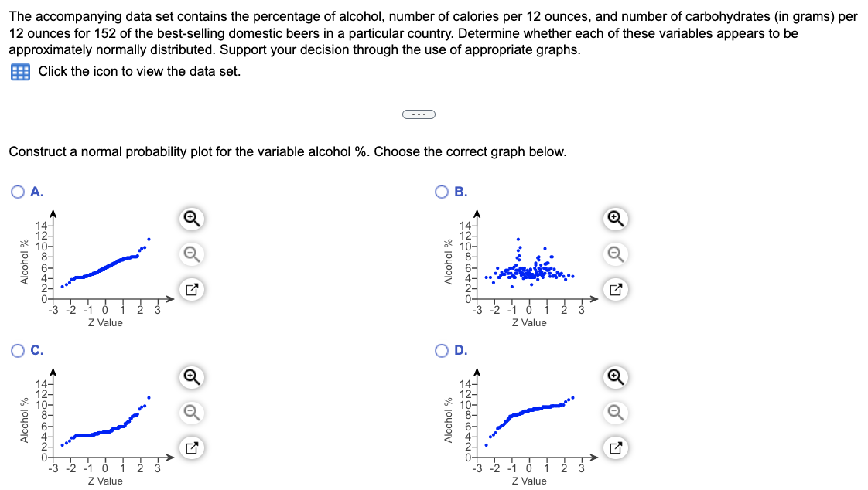This screenshot has height=490, width=868.
Task: Open graph D in a larger window
Action: (x=614, y=447)
